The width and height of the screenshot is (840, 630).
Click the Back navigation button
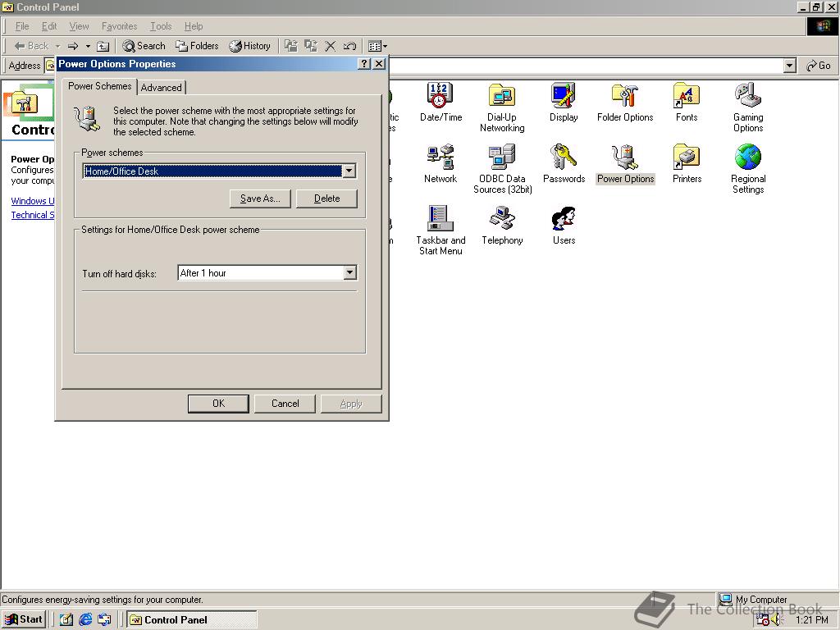(x=31, y=46)
